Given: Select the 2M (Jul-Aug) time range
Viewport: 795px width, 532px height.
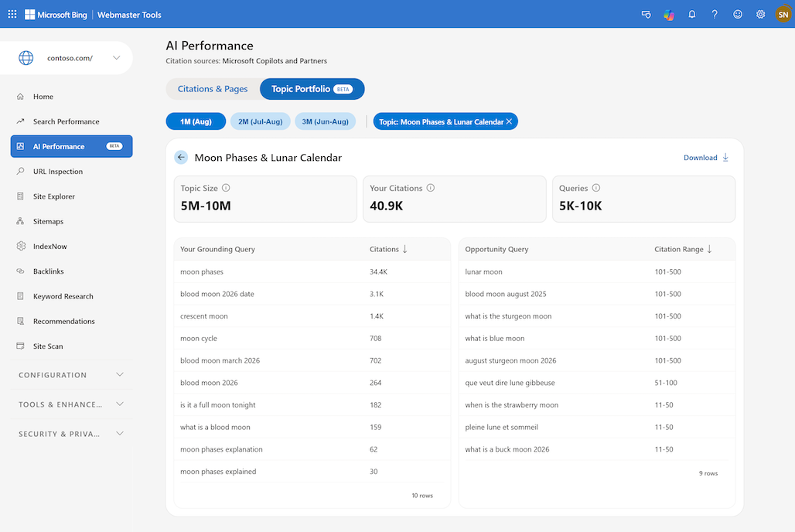Looking at the screenshot, I should point(260,121).
